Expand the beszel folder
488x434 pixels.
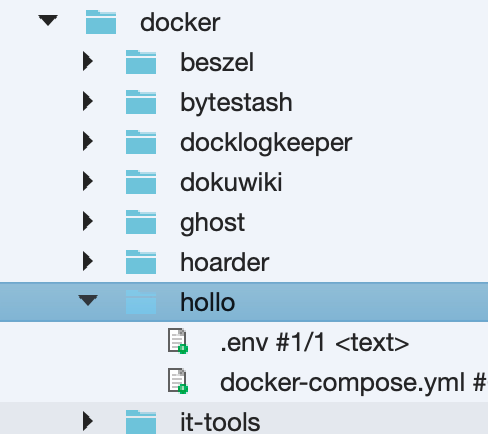point(88,61)
